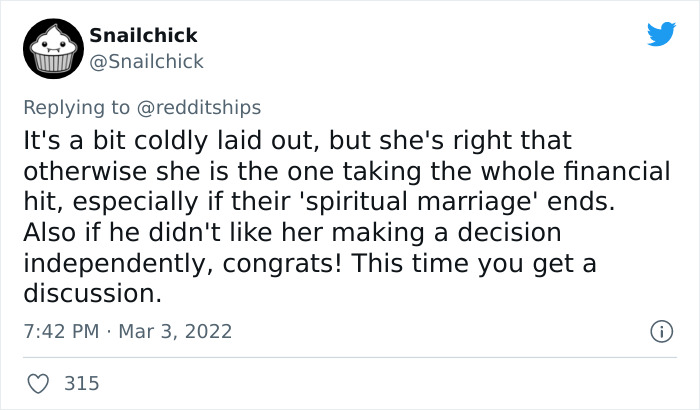Visit the @Snailchick handle link
Screen dimensions: 700x410
click(x=147, y=61)
